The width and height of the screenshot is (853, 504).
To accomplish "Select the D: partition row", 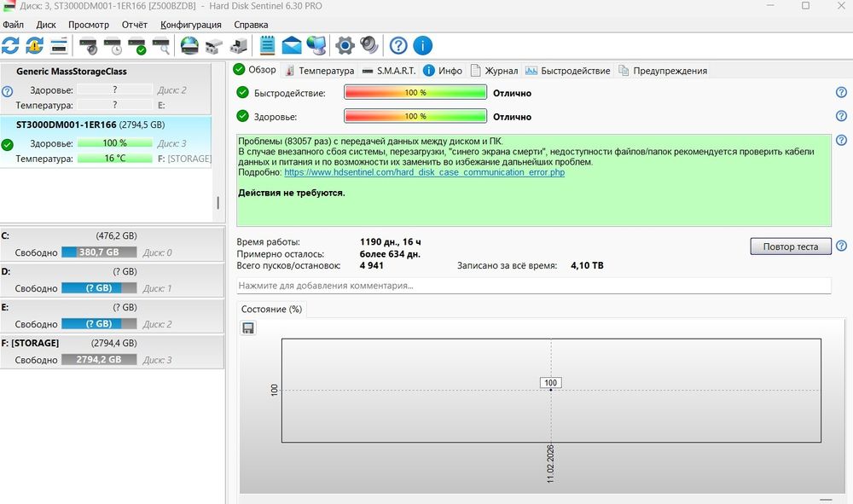I will point(112,280).
